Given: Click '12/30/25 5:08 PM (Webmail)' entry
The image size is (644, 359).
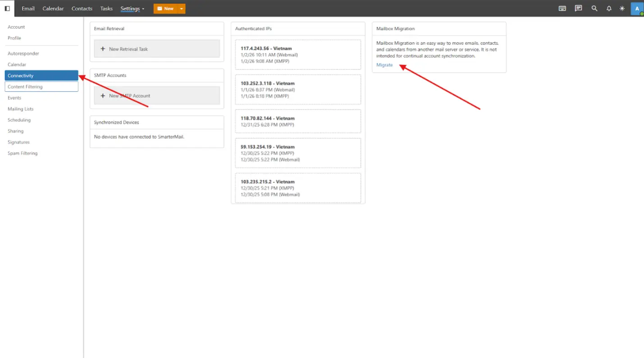Looking at the screenshot, I should click(x=270, y=195).
